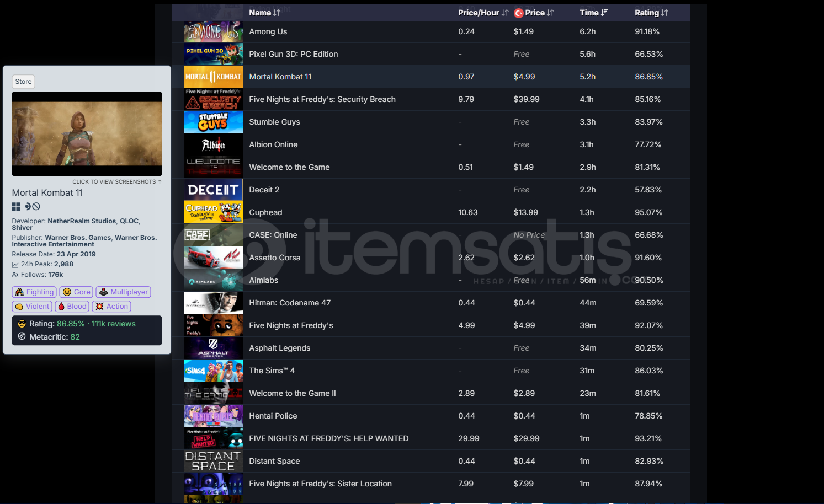The image size is (824, 504).
Task: Click the first Five Nights at Freddy's logo
Action: (213, 325)
